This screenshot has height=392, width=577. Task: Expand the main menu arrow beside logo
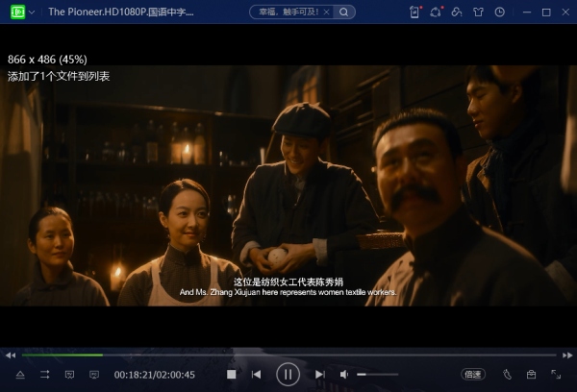coord(32,12)
